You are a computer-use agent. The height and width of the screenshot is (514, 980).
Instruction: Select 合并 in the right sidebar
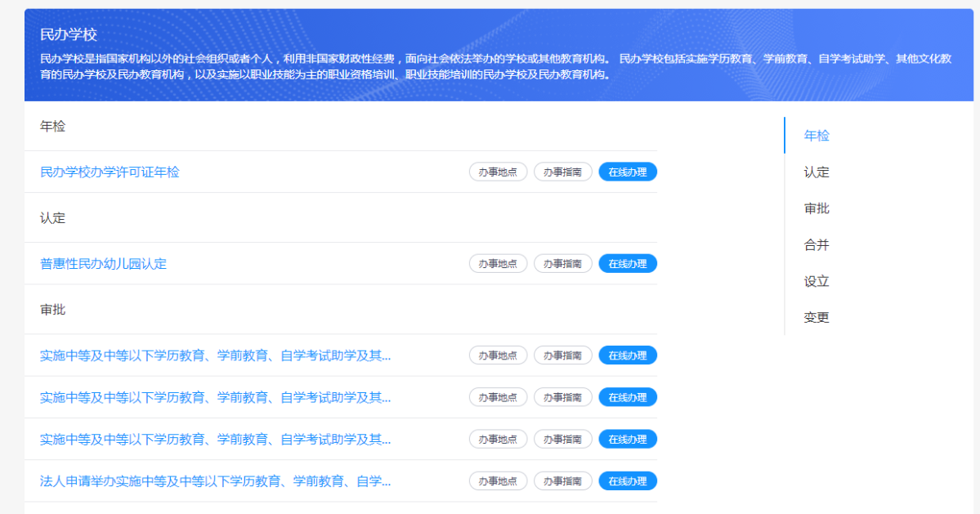[814, 244]
